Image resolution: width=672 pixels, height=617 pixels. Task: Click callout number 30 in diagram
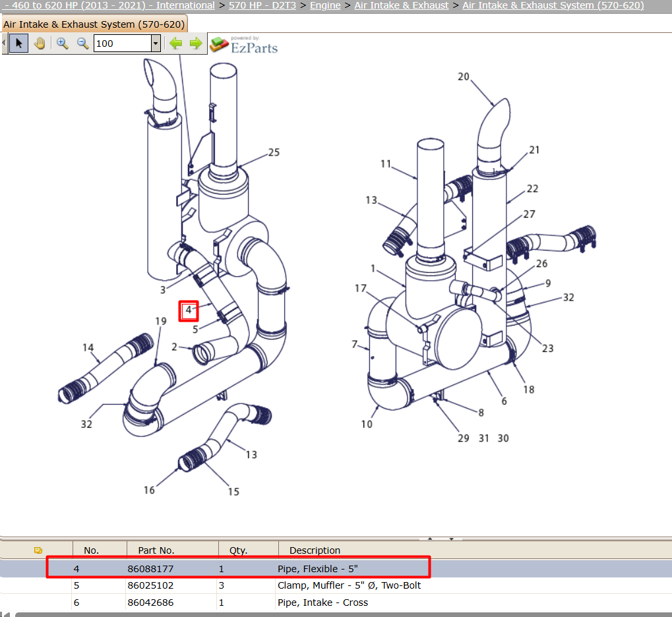pyautogui.click(x=503, y=438)
